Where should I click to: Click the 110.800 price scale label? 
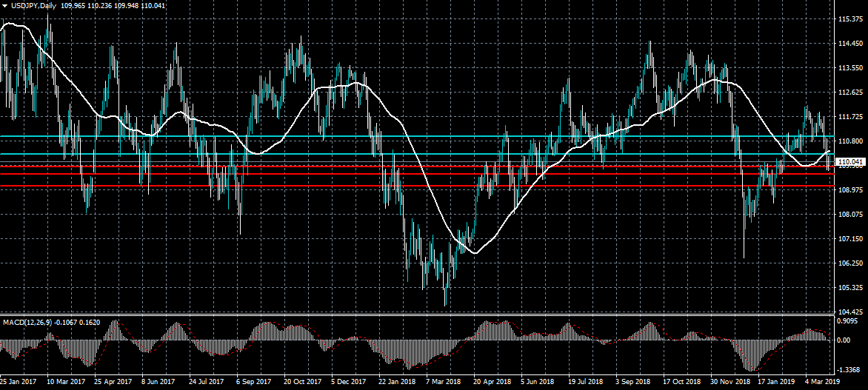click(x=848, y=141)
